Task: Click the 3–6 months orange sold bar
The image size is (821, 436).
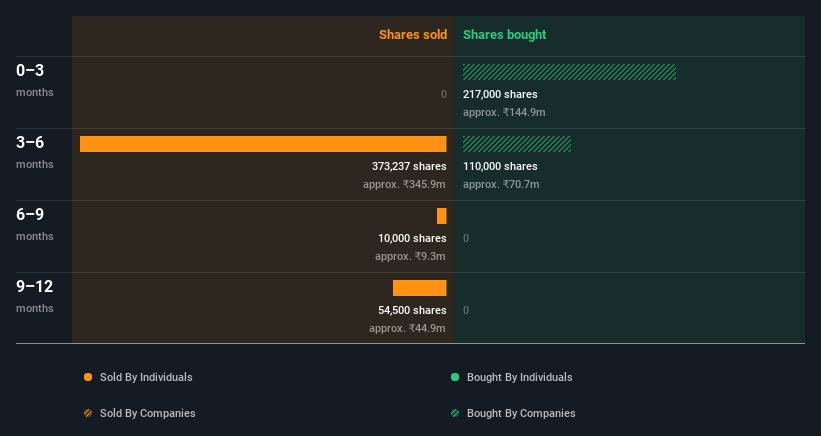Action: (x=263, y=144)
